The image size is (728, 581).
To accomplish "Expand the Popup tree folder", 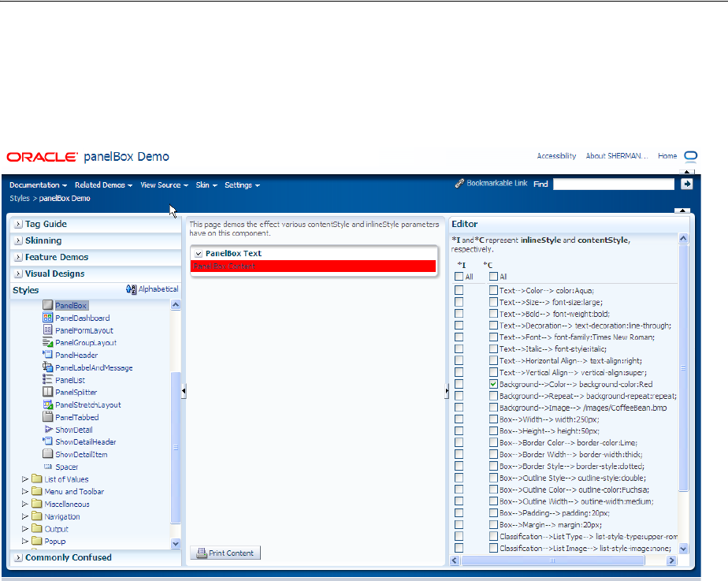I will pyautogui.click(x=25, y=541).
